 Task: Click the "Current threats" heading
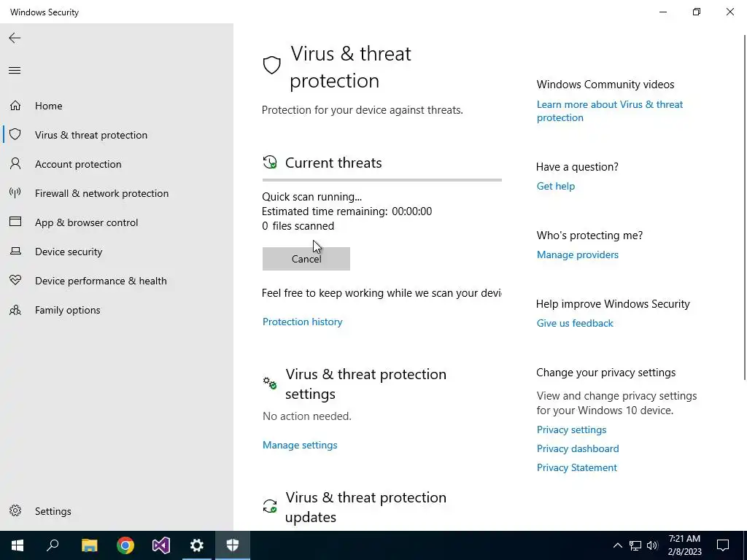[x=333, y=163]
